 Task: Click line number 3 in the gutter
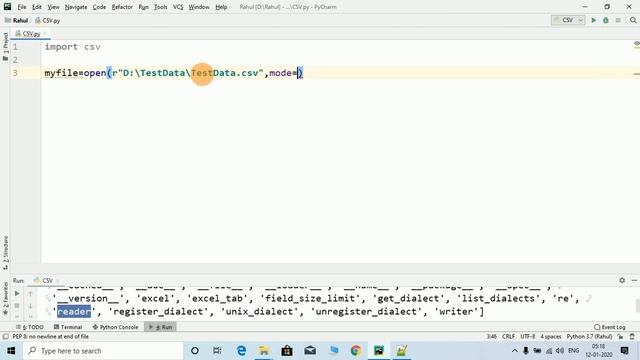pyautogui.click(x=15, y=73)
